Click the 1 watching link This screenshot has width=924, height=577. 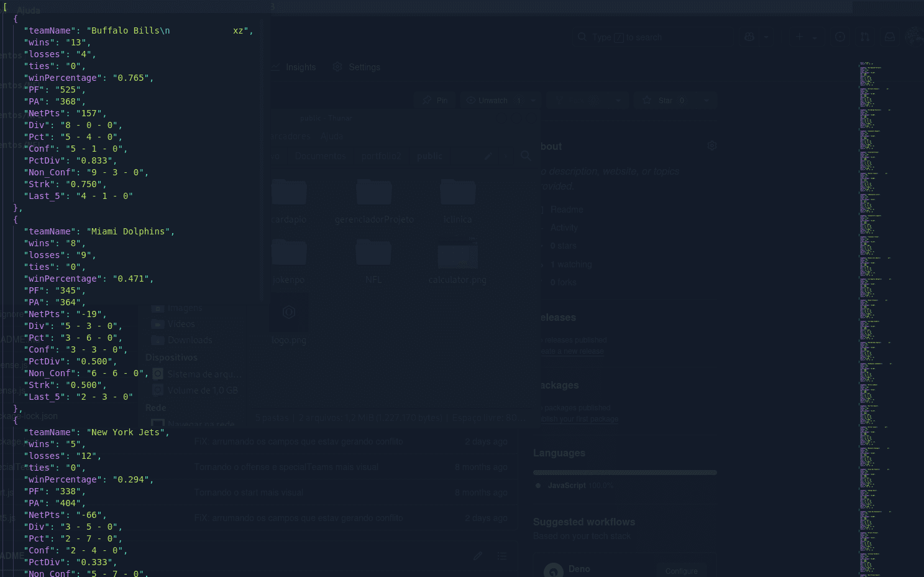pos(571,264)
